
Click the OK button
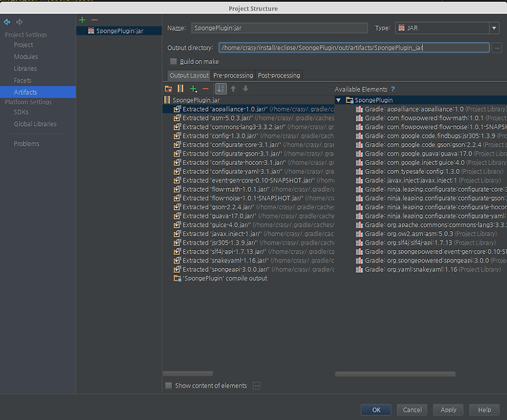(x=376, y=409)
